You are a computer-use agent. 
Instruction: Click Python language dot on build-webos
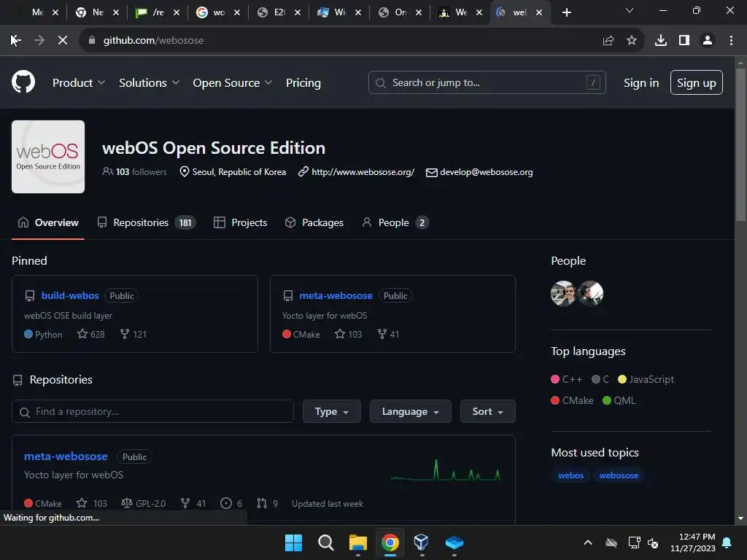(28, 334)
